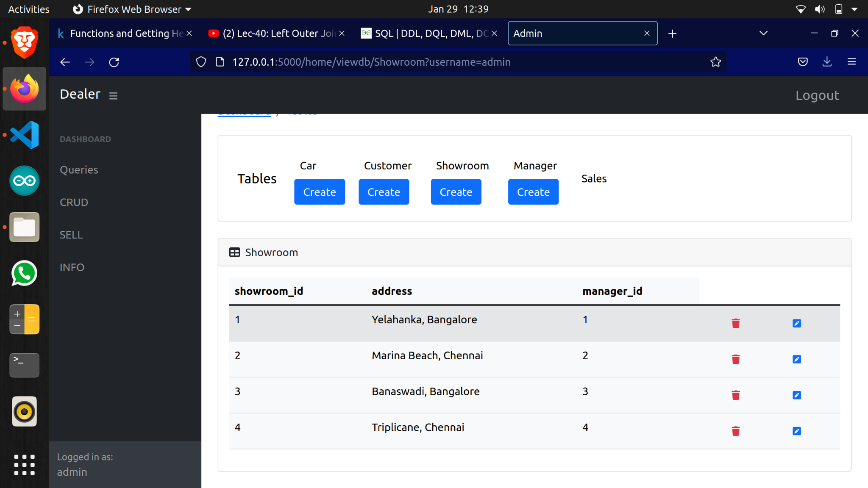Viewport: 868px width, 488px height.
Task: Open the system status menu arrow
Action: (x=854, y=9)
